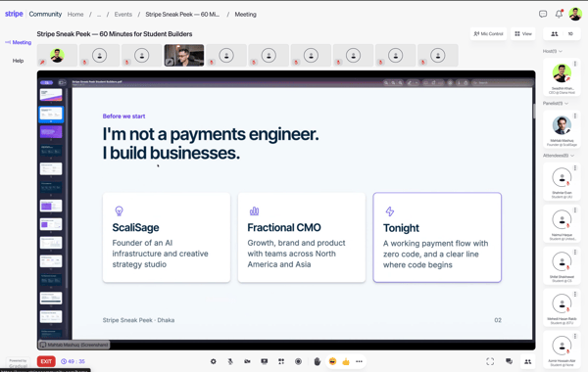The width and height of the screenshot is (588, 372).
Task: Open Help in the left sidebar
Action: 18,61
